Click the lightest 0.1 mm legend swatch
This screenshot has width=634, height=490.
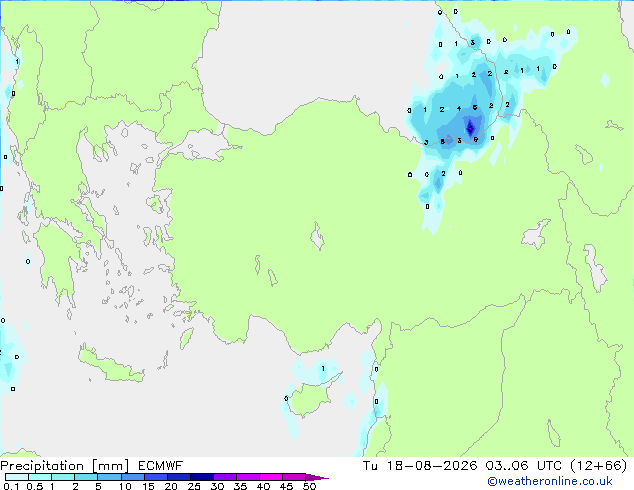point(17,477)
